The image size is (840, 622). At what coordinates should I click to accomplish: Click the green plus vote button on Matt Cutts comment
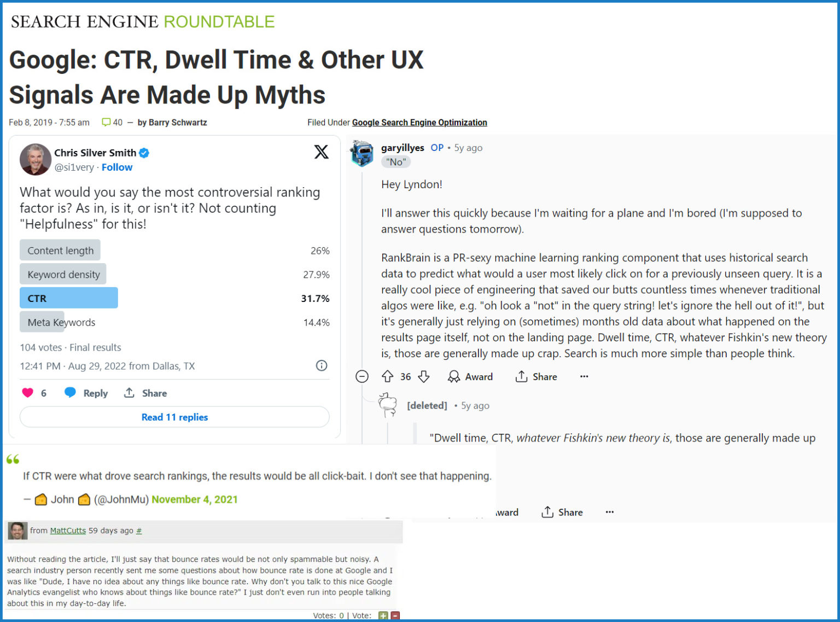click(382, 615)
